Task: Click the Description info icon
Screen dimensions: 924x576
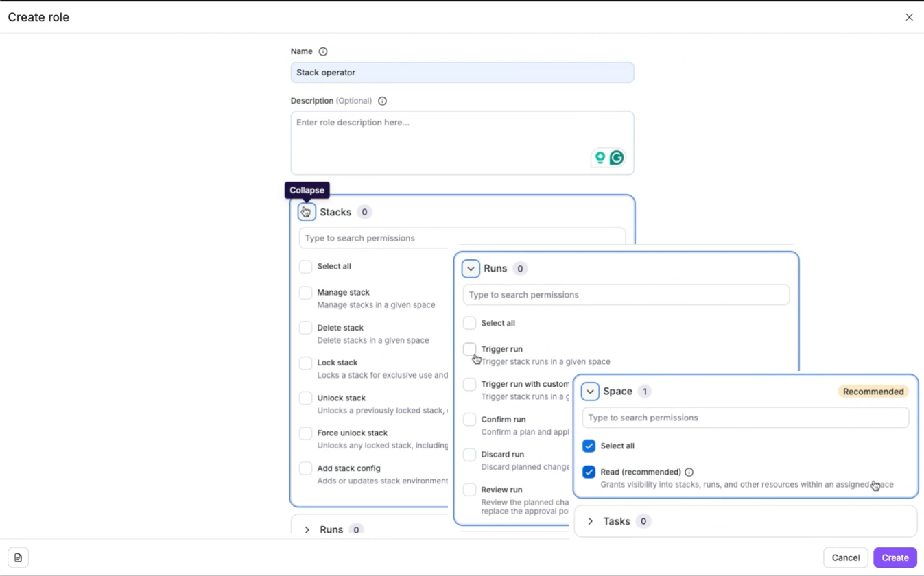Action: pyautogui.click(x=382, y=101)
